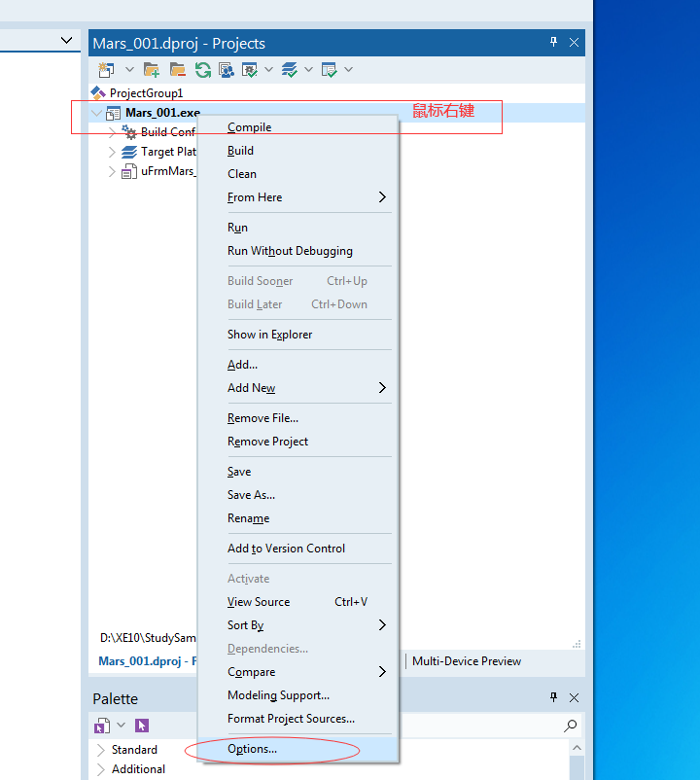Select View Source menu entry

click(x=298, y=602)
